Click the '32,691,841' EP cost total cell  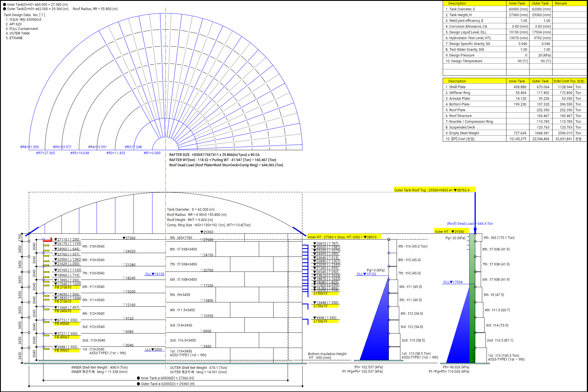click(564, 139)
